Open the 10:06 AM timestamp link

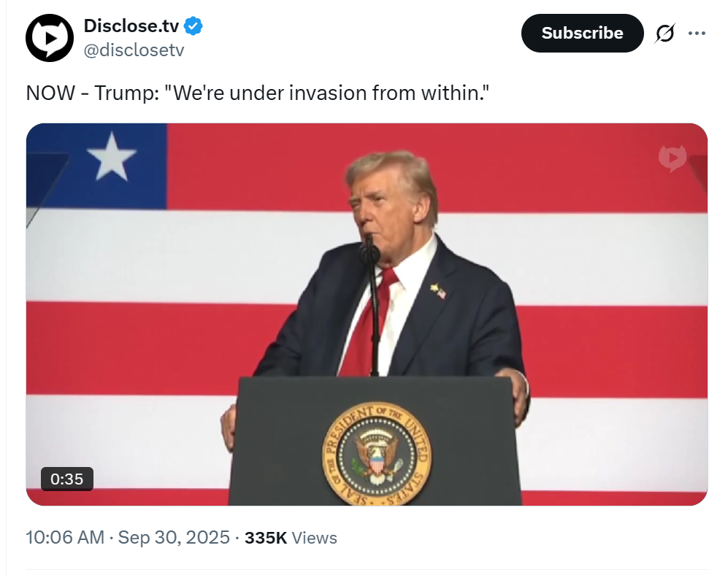(x=65, y=537)
